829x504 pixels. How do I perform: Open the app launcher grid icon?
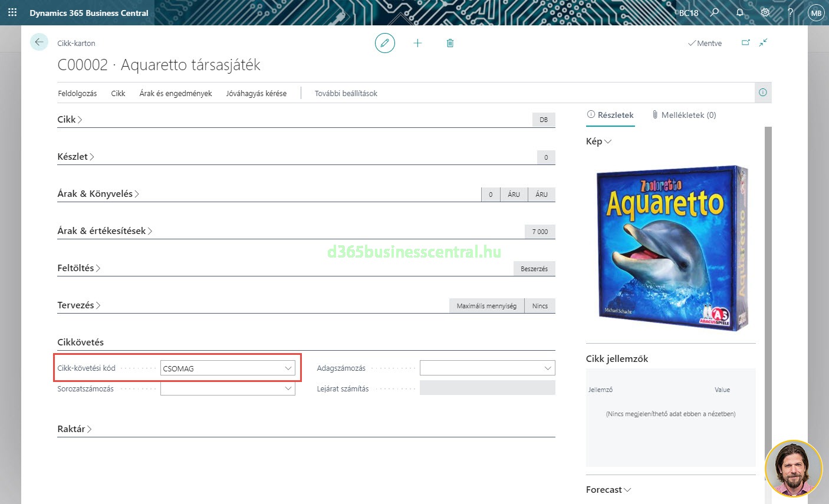pyautogui.click(x=12, y=12)
